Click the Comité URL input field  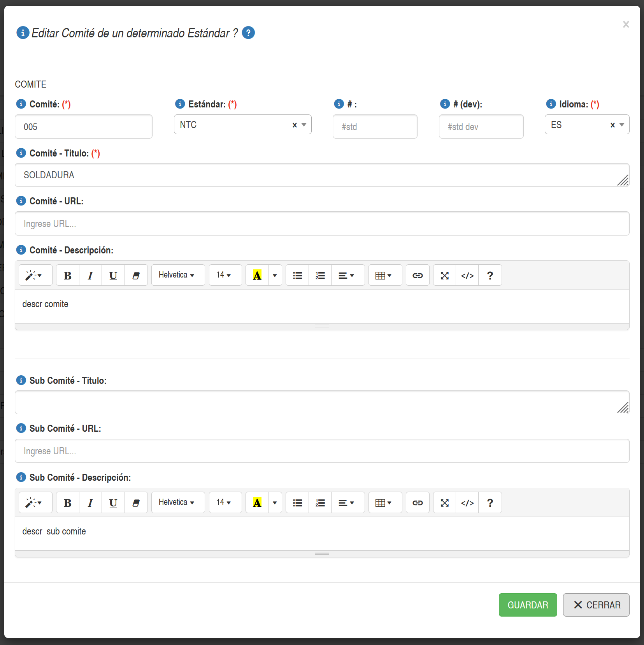pyautogui.click(x=322, y=223)
